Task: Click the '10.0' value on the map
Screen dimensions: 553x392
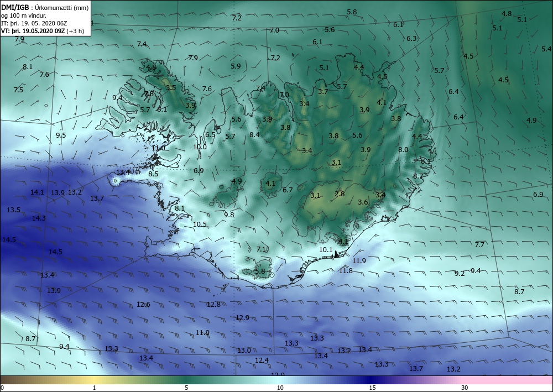Action: pyautogui.click(x=200, y=147)
